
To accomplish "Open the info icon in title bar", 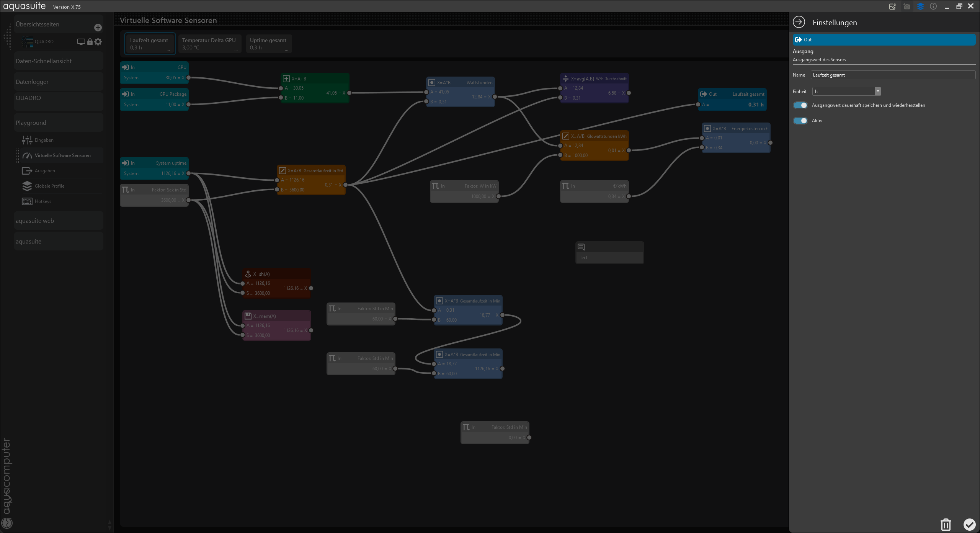I will [933, 7].
